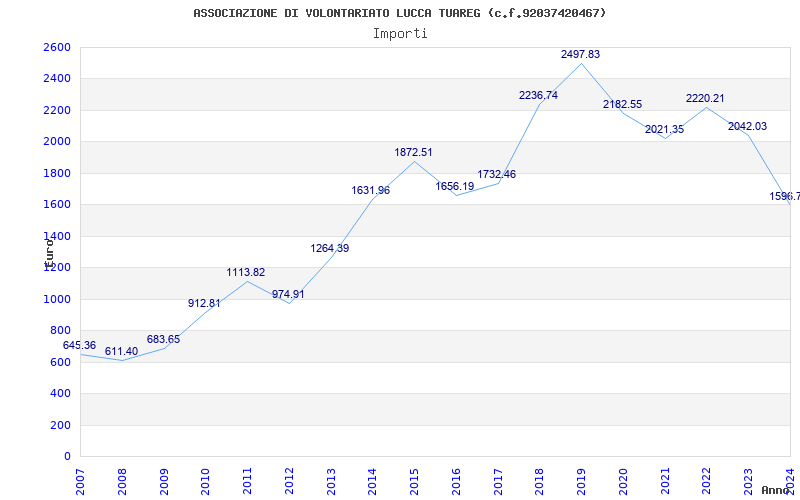Click year 2011 on the x-axis
This screenshot has width=800, height=500.
point(248,482)
